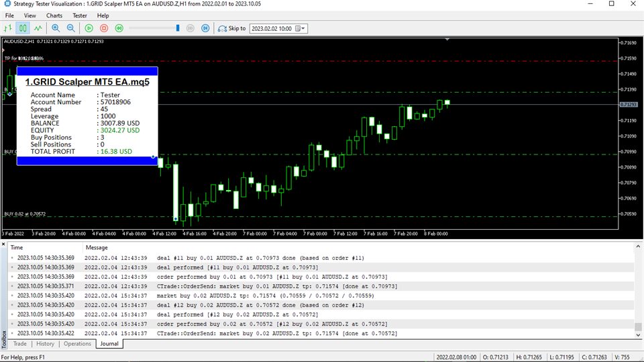The width and height of the screenshot is (644, 362).
Task: Jump to end using blue skip button
Action: pyautogui.click(x=205, y=28)
